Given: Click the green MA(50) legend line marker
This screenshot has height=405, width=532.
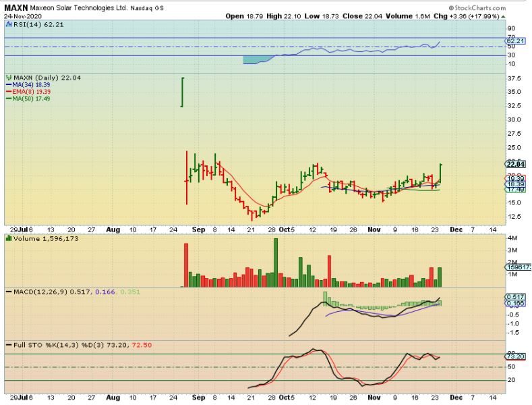Looking at the screenshot, I should [7, 99].
